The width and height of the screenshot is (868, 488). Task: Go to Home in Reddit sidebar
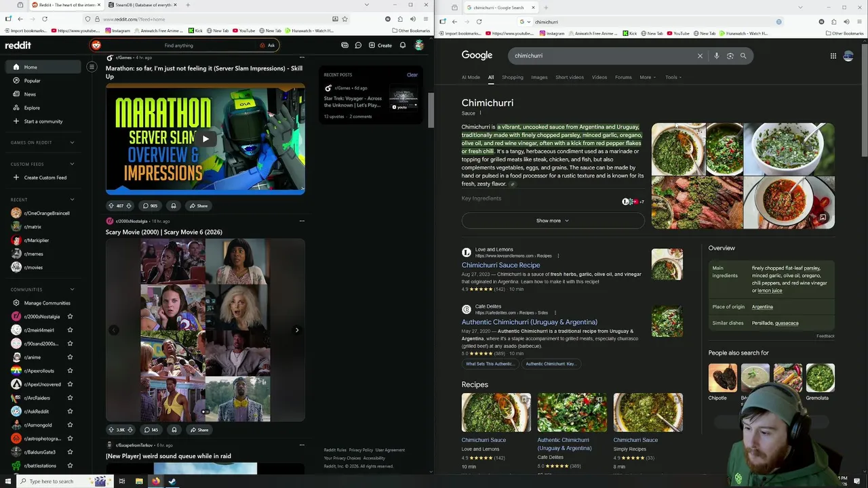point(43,67)
